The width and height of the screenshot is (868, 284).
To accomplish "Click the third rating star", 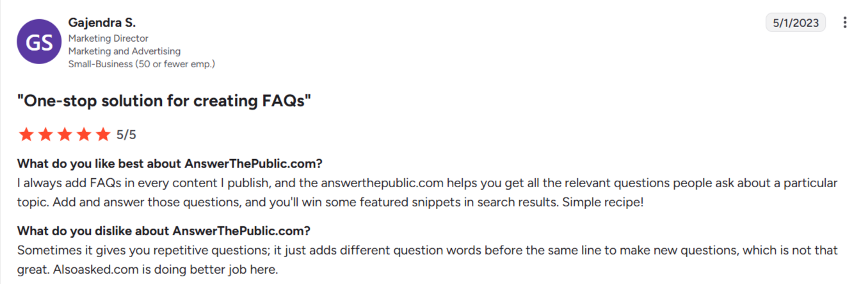I will coord(64,135).
